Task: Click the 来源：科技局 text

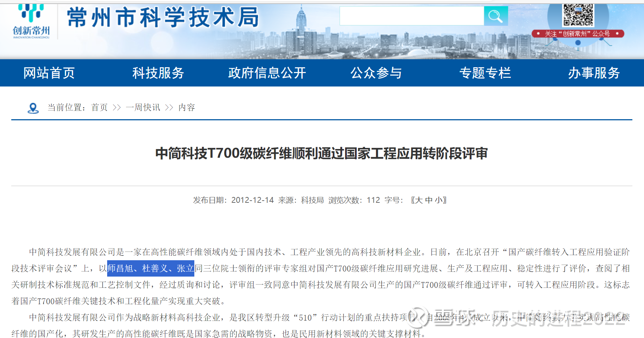Action: click(x=301, y=200)
